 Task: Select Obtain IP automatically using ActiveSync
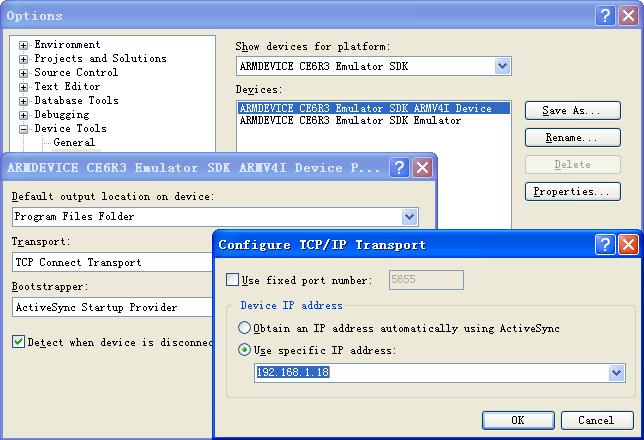coord(244,328)
